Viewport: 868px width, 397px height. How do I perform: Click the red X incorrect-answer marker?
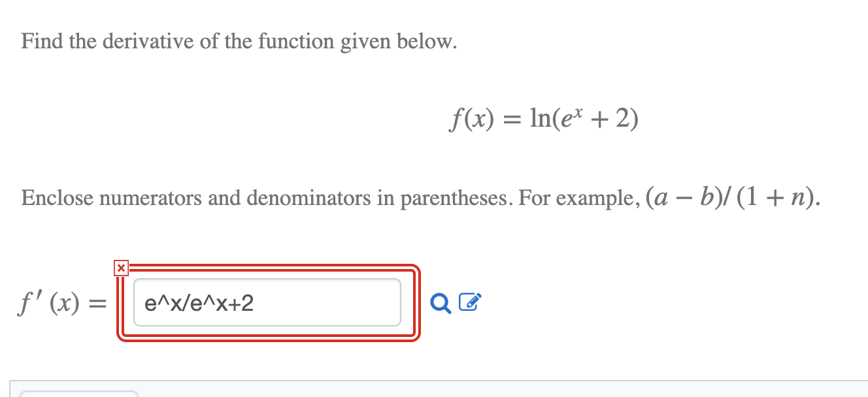(121, 268)
